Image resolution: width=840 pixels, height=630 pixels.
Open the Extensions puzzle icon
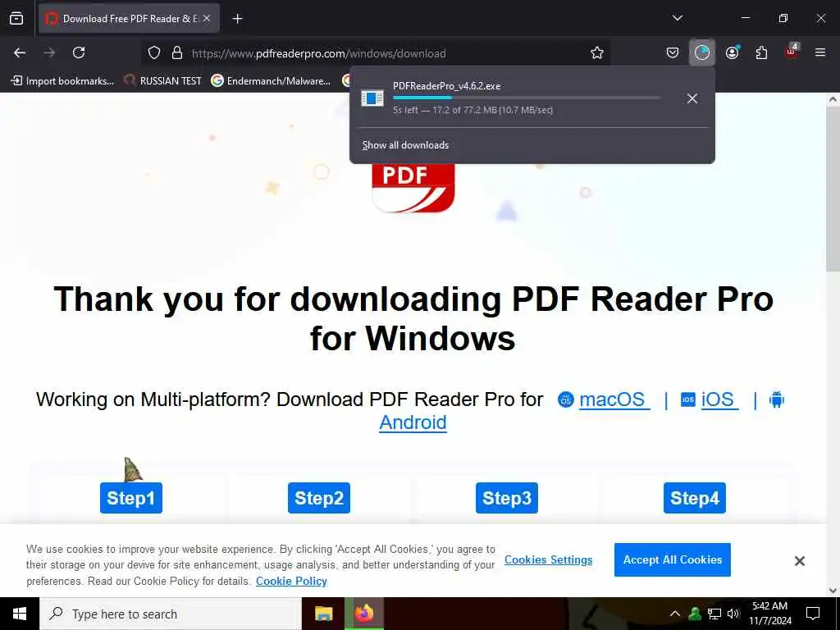click(761, 52)
